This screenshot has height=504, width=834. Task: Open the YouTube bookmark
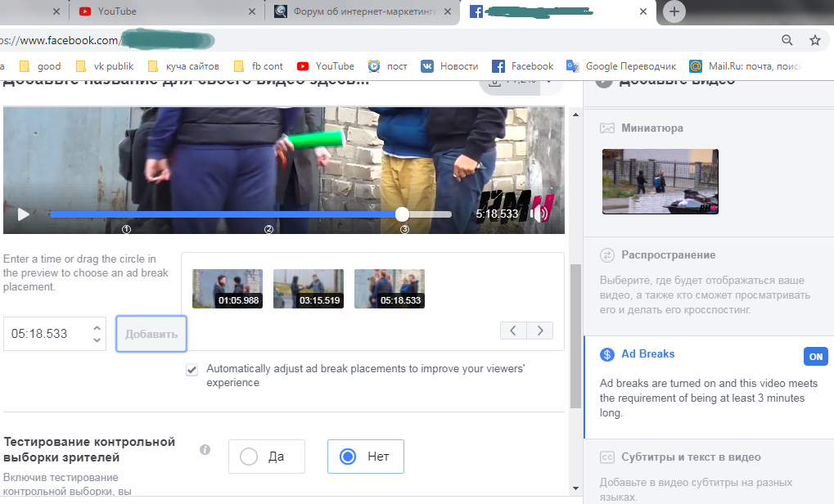pyautogui.click(x=326, y=66)
